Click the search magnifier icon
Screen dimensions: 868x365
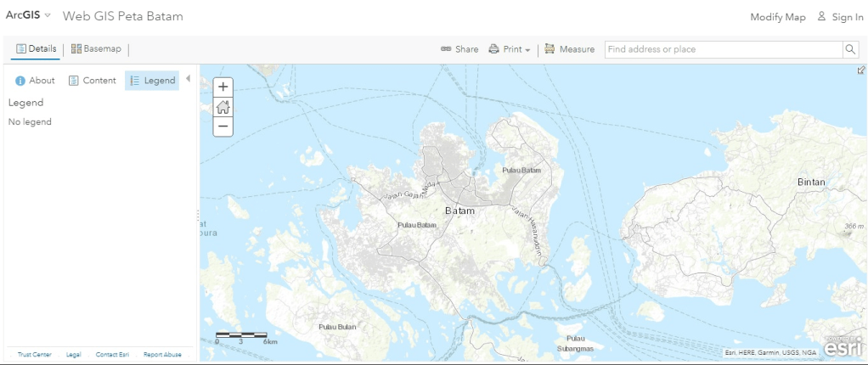pyautogui.click(x=850, y=49)
